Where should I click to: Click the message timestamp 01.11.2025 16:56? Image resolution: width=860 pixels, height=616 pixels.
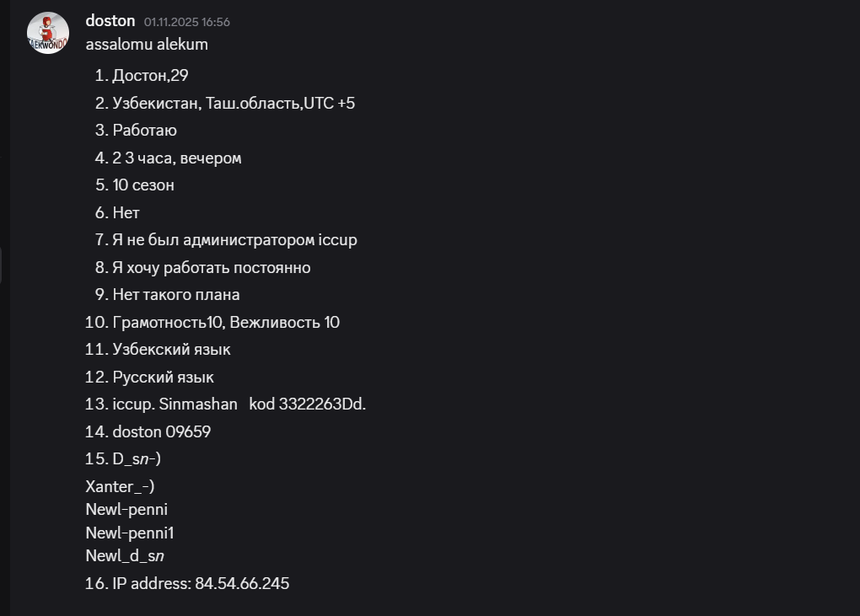click(x=186, y=22)
